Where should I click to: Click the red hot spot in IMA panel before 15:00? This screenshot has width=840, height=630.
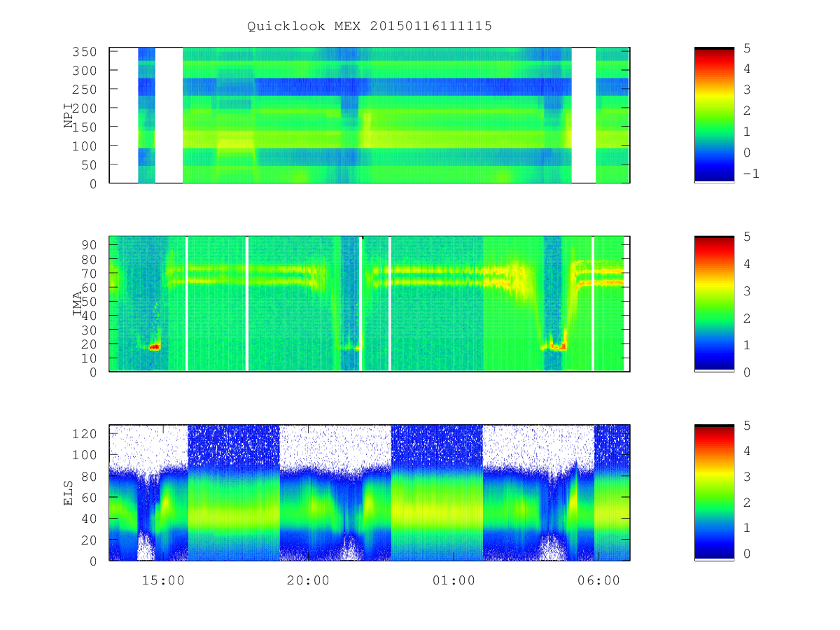click(155, 346)
